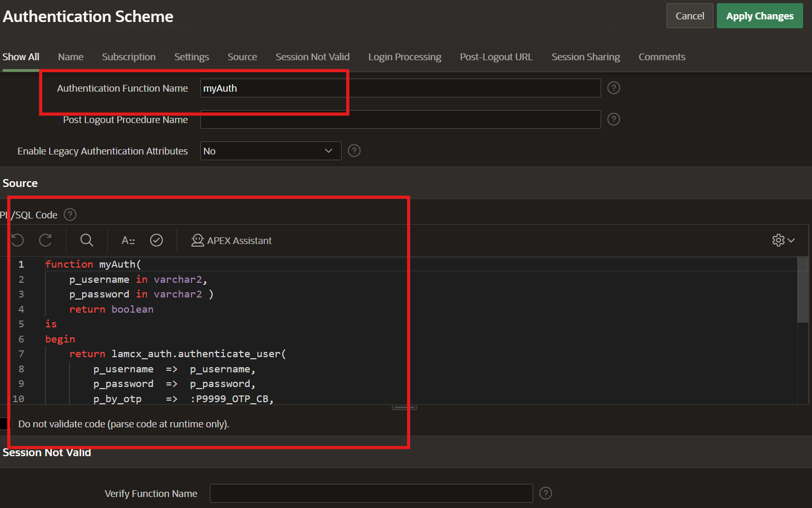
Task: Switch to the Session Sharing tab
Action: point(585,57)
